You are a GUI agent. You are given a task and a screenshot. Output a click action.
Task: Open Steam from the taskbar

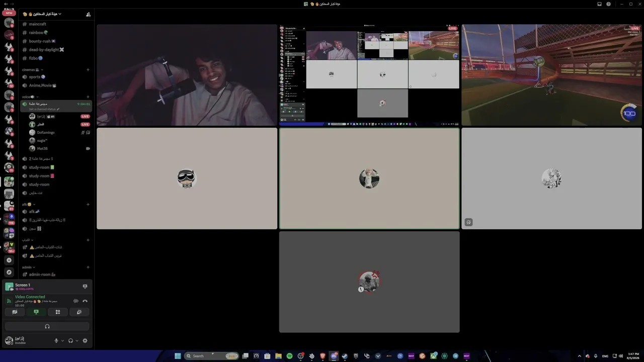click(345, 356)
